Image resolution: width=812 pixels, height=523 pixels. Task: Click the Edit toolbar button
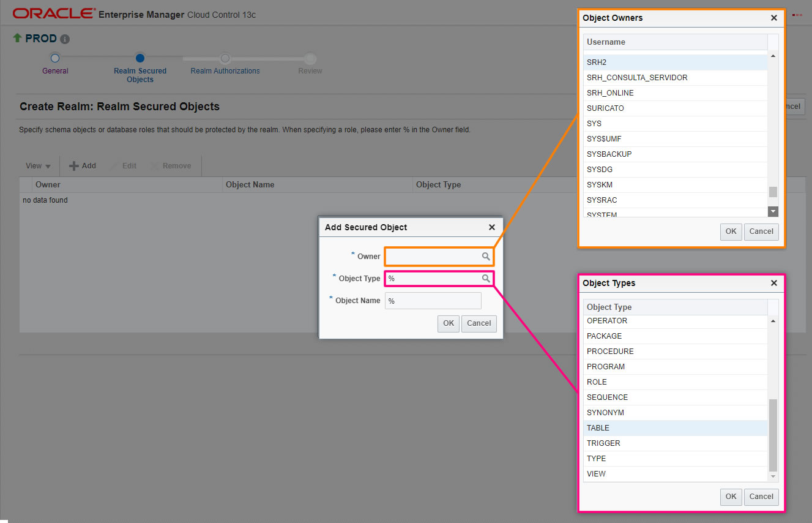pyautogui.click(x=122, y=166)
